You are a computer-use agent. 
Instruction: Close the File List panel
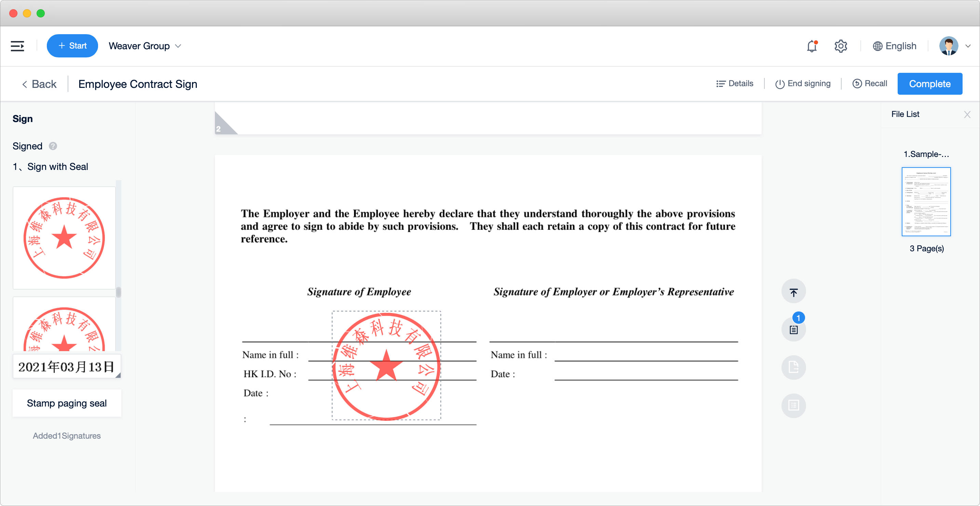click(x=967, y=114)
